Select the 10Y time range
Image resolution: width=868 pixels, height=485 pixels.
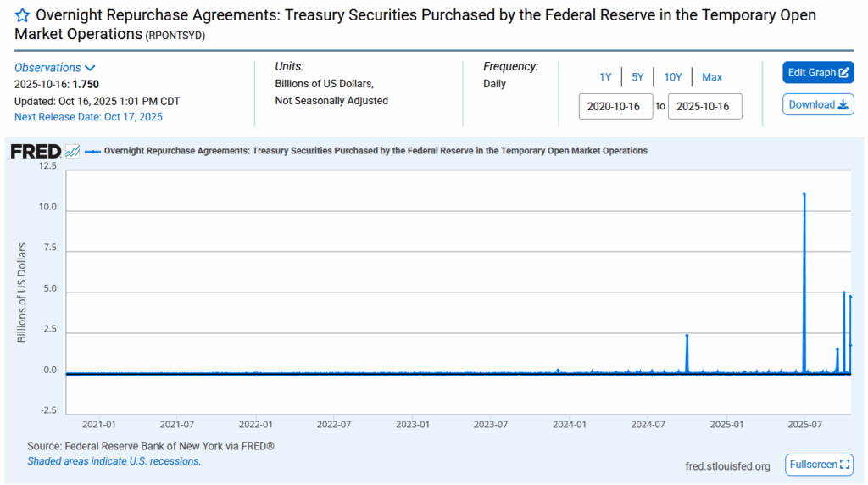point(673,77)
